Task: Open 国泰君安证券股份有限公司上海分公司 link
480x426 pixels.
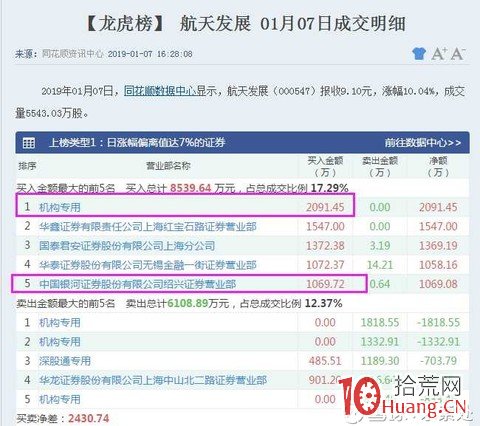Action: click(127, 246)
